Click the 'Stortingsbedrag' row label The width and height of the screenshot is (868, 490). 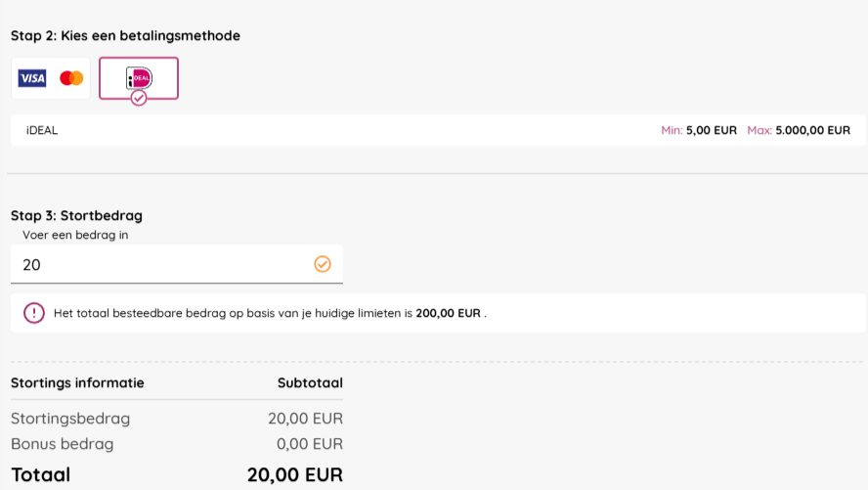70,419
